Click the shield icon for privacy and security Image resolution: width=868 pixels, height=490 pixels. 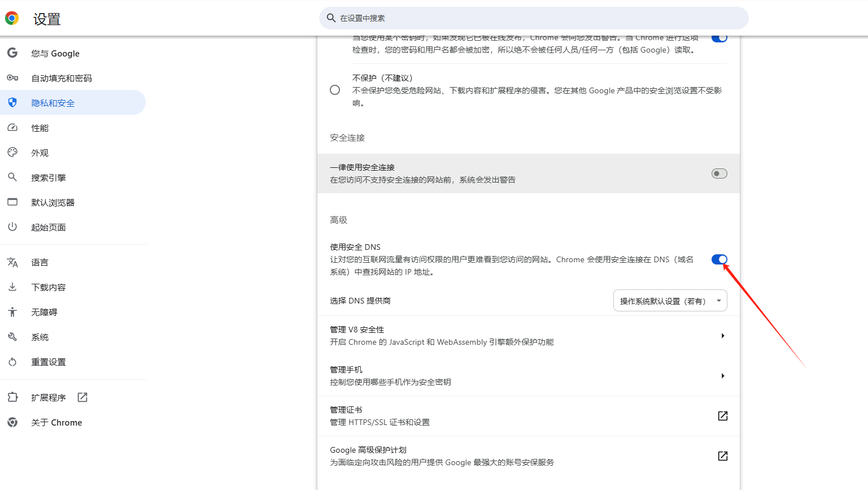point(12,102)
